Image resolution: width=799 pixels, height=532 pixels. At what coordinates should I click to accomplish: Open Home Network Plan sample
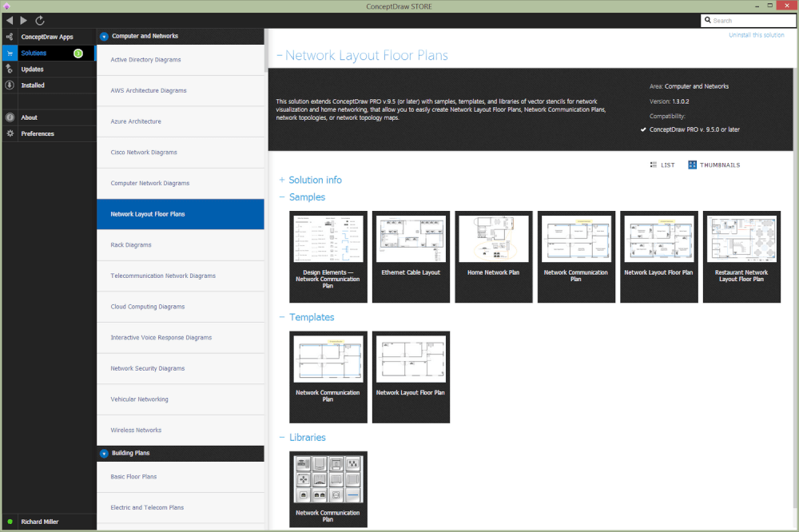(493, 257)
